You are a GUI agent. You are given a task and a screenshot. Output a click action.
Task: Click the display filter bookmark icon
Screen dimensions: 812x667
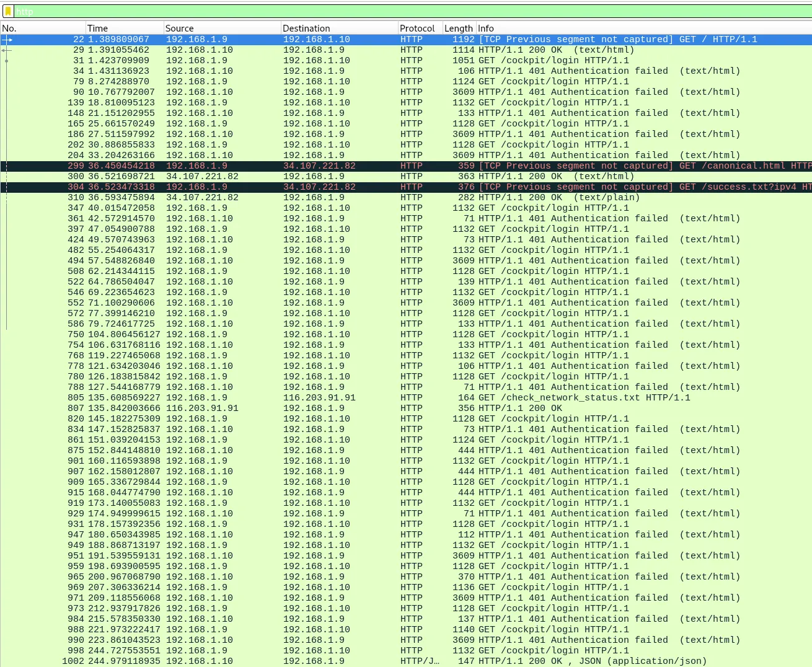[8, 11]
